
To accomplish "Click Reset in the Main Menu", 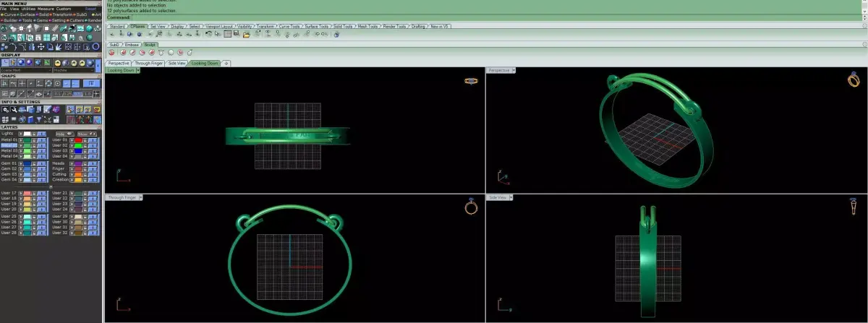I will [90, 9].
